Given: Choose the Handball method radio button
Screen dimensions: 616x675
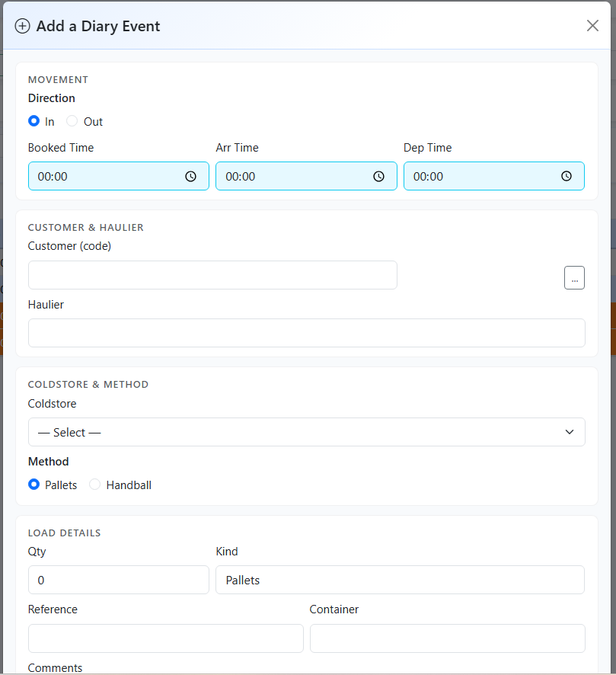Looking at the screenshot, I should tap(94, 485).
